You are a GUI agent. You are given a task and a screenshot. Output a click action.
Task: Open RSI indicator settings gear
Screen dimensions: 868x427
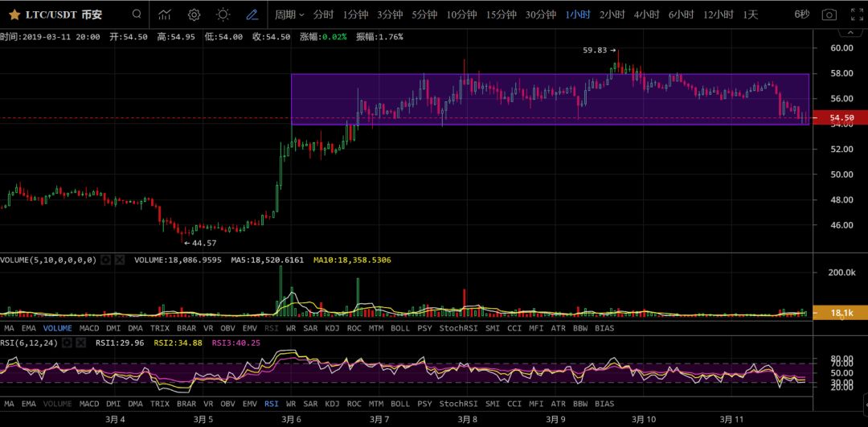click(x=67, y=343)
